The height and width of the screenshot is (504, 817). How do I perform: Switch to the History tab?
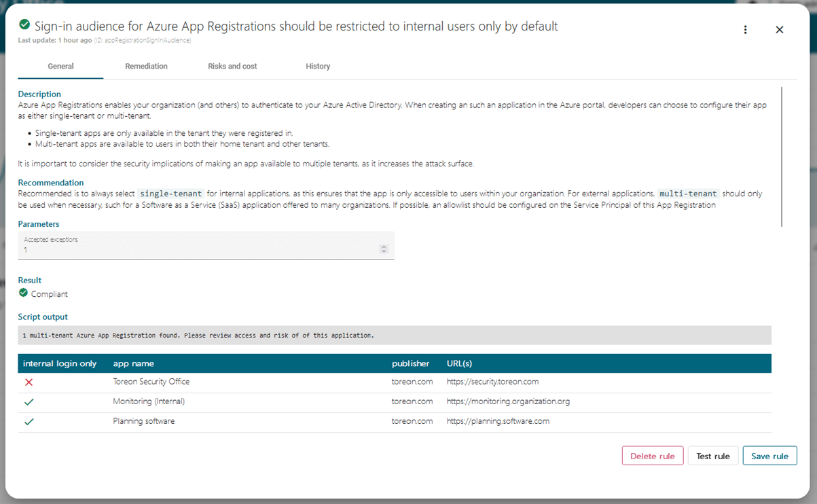point(318,67)
